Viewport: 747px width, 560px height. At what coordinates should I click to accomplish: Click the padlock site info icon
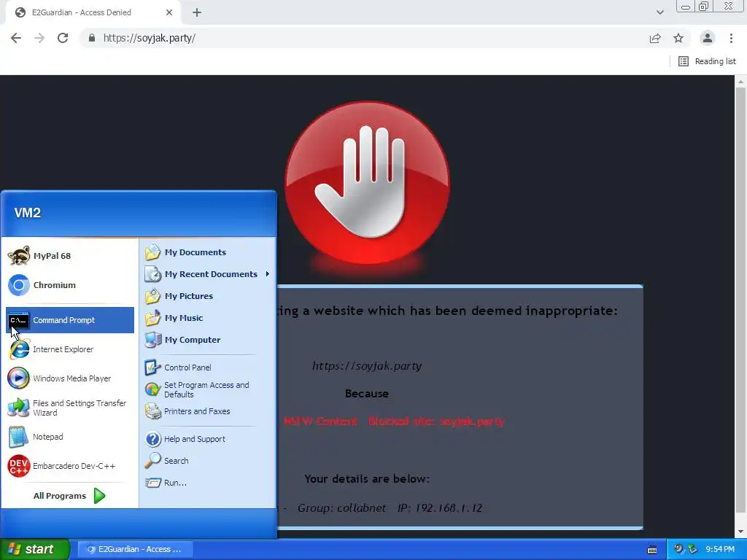point(92,38)
